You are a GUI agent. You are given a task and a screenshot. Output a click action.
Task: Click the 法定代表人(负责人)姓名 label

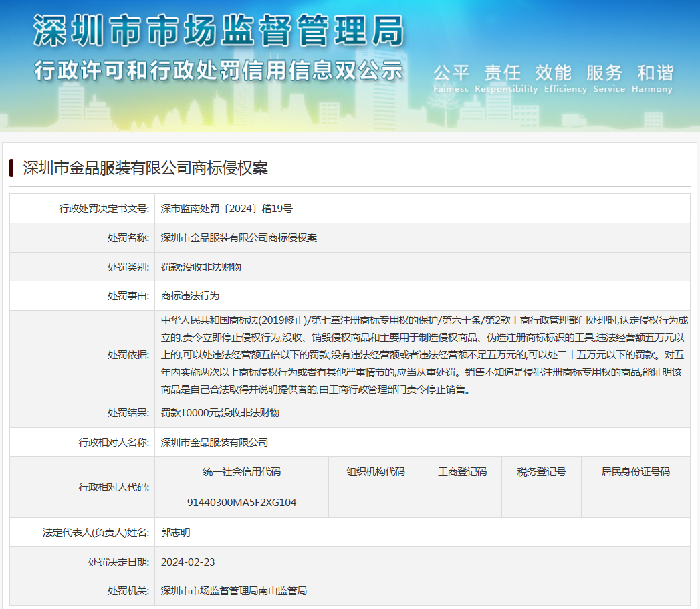96,533
